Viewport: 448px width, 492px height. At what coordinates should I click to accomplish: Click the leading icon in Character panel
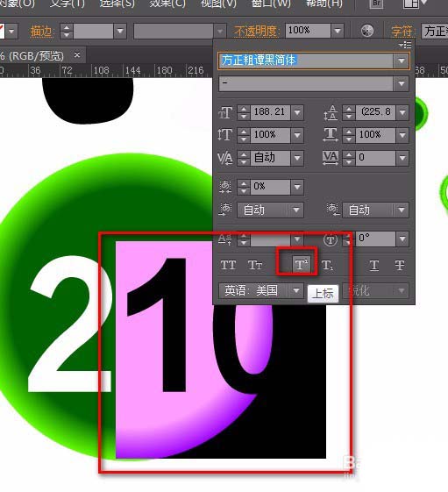331,112
